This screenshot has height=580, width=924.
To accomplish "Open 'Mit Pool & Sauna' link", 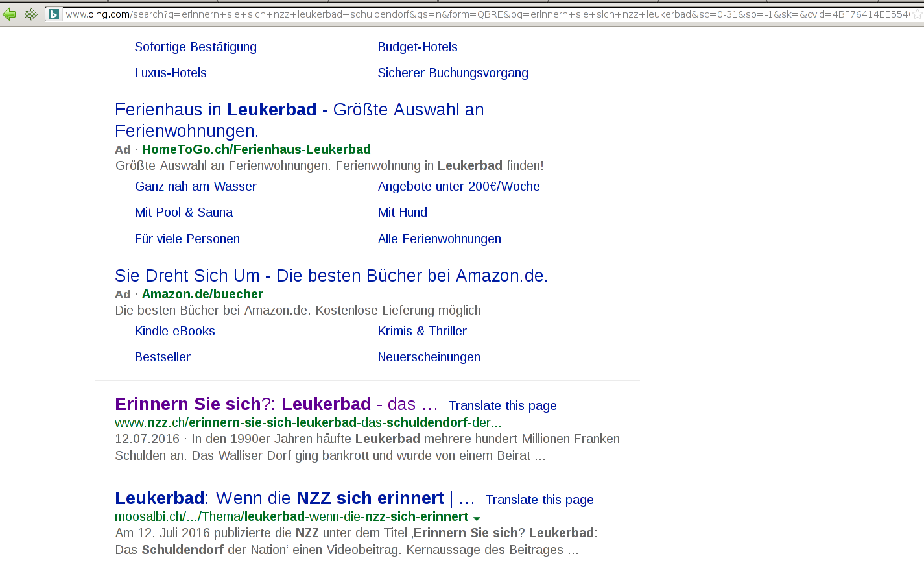I will pos(184,212).
